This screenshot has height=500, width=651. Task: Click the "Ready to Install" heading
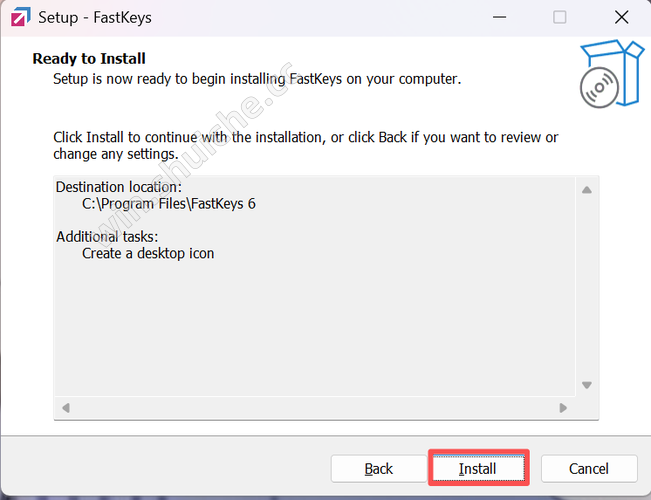(89, 59)
